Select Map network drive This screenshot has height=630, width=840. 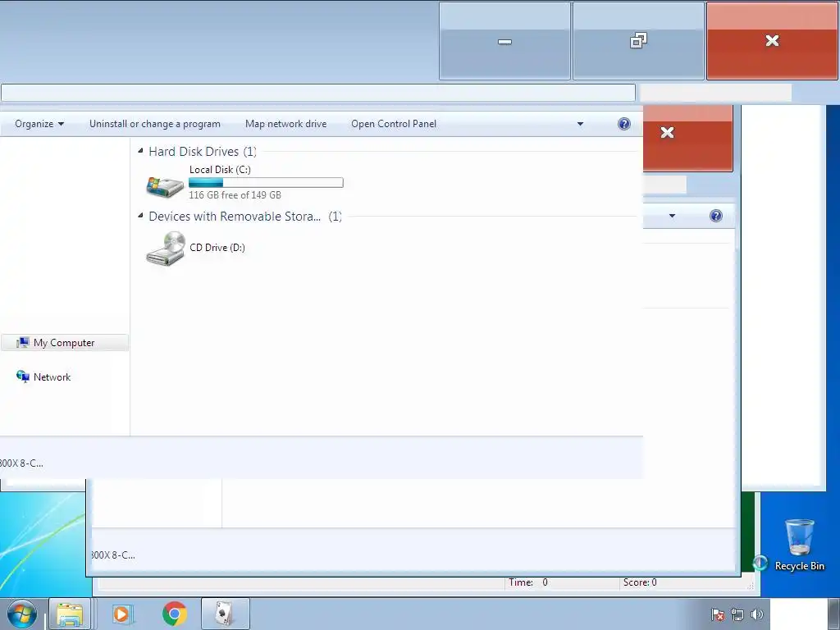(285, 124)
